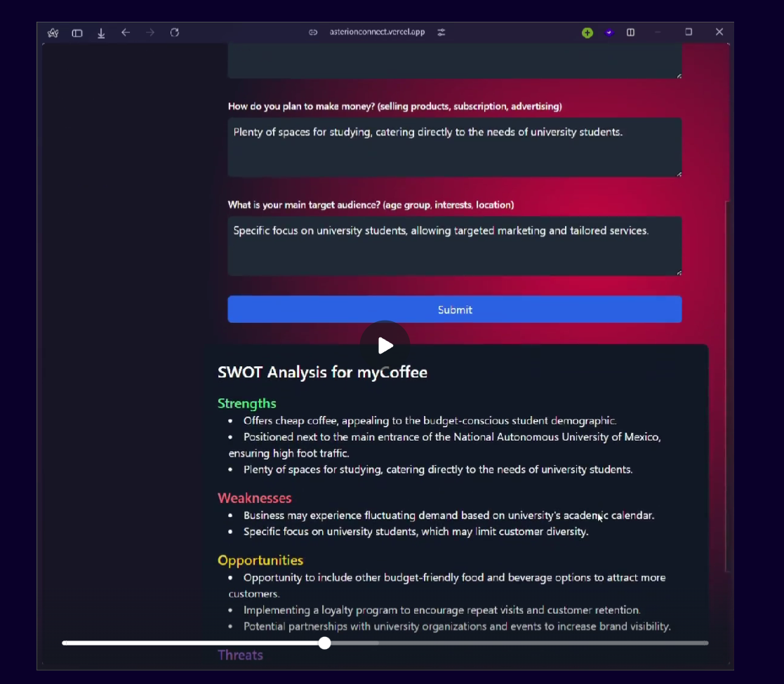Go back with the left arrow

tap(126, 32)
